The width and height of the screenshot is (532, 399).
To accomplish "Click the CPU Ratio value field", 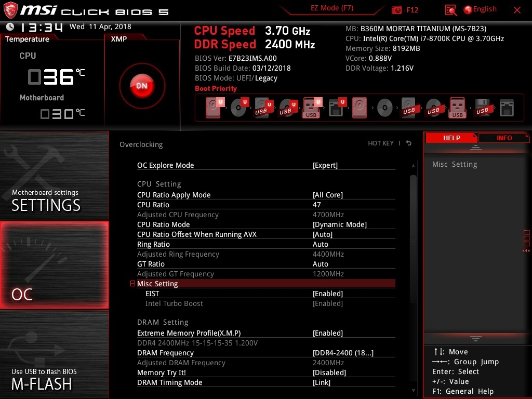I will click(x=317, y=205).
